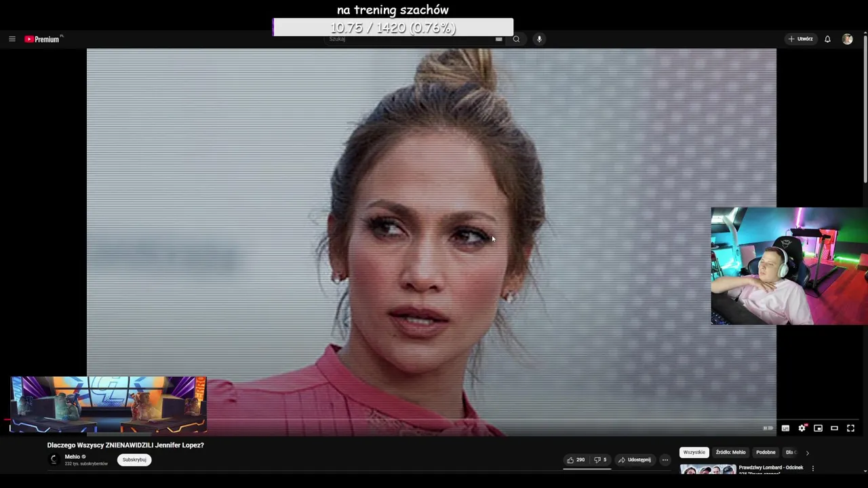
Task: Open options for Prawdziwy Lombard video
Action: point(812,468)
